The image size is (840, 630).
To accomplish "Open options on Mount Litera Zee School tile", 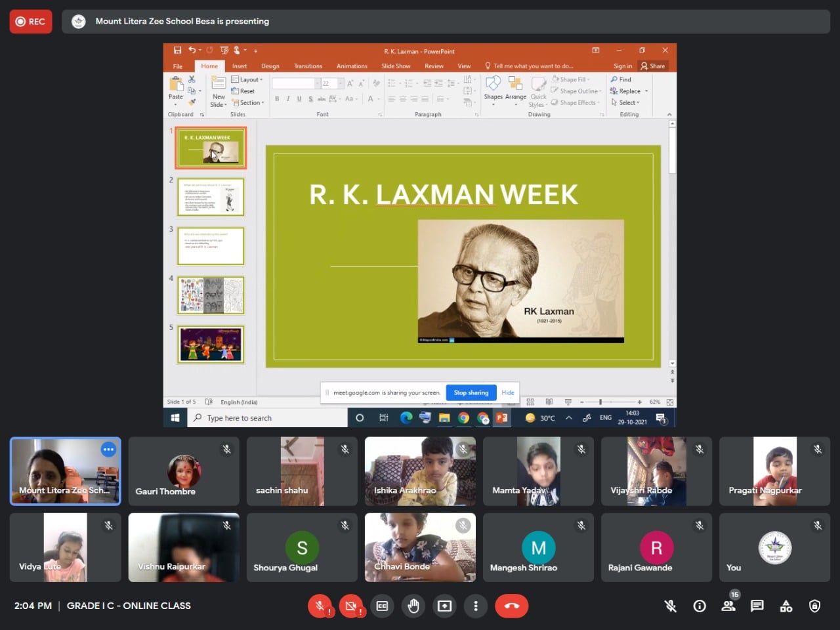I will (x=108, y=450).
